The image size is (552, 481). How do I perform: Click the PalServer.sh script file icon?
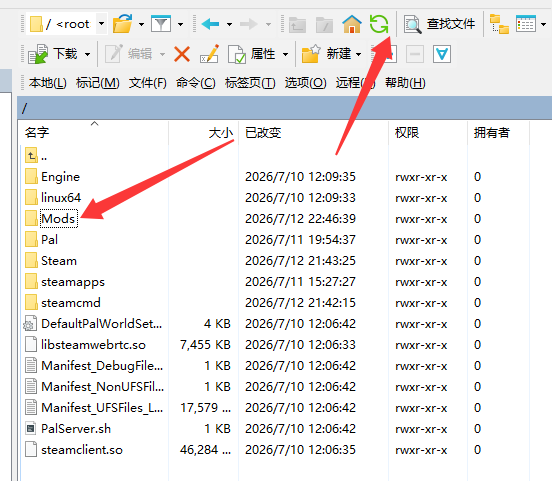(31, 429)
